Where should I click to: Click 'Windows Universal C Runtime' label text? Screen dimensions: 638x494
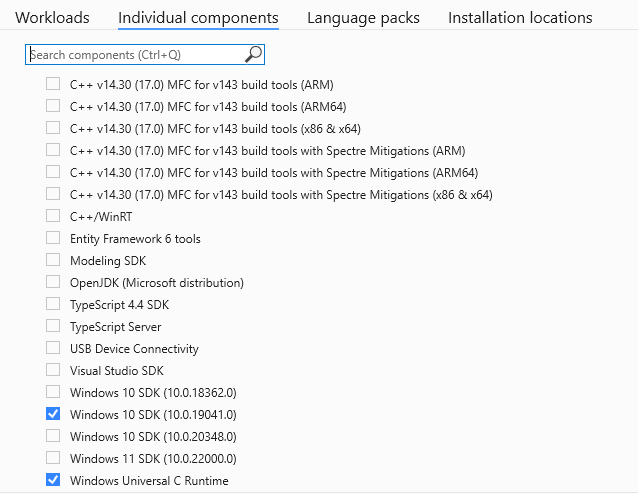coord(149,480)
